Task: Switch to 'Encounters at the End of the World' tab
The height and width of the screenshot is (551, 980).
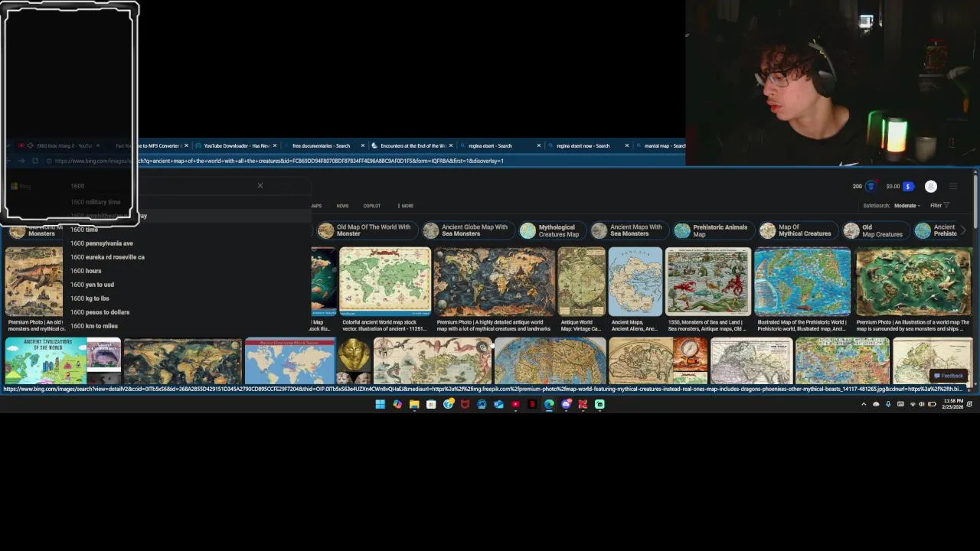Action: pos(413,145)
